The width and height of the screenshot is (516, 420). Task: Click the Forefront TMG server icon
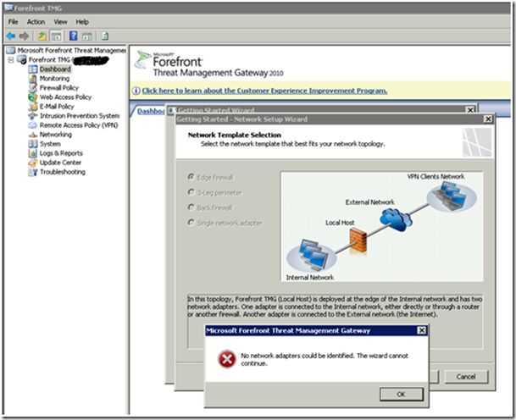click(x=22, y=59)
